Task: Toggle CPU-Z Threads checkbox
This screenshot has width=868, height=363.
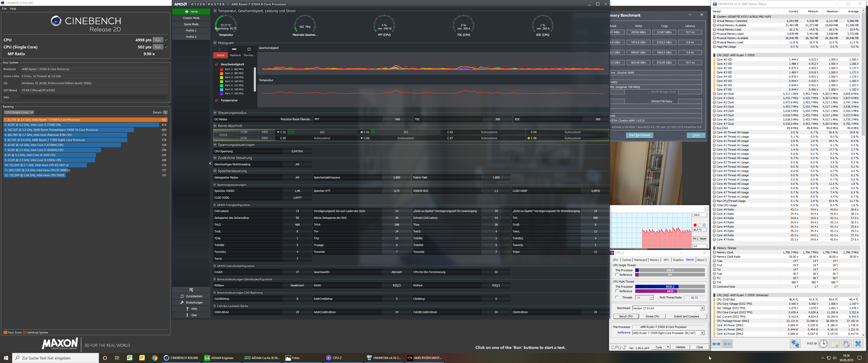Action: click(617, 297)
